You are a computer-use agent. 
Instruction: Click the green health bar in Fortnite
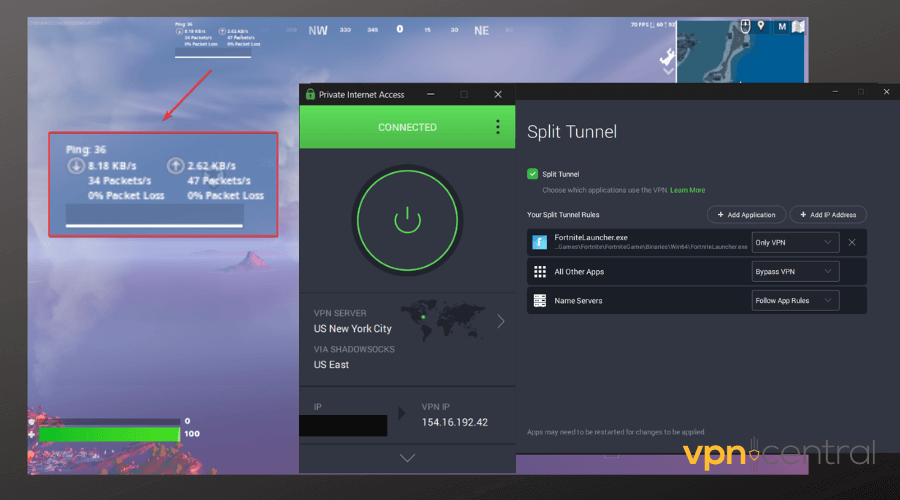click(x=109, y=434)
